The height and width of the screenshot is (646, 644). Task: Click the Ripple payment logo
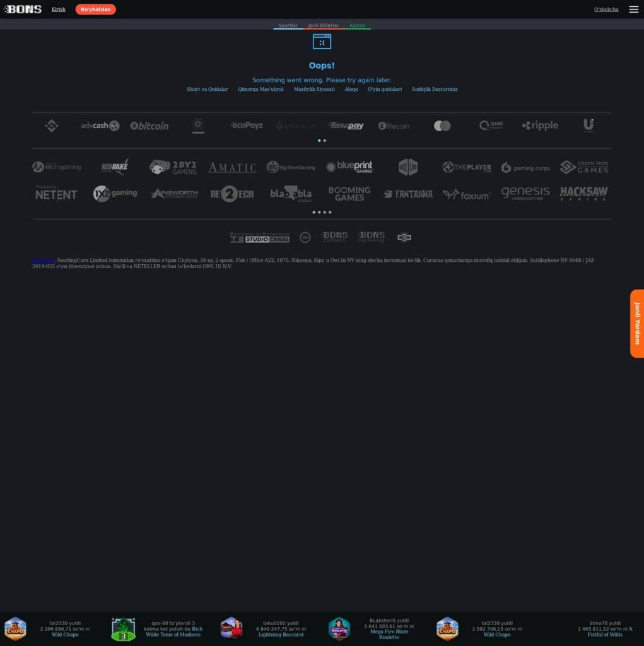[540, 126]
